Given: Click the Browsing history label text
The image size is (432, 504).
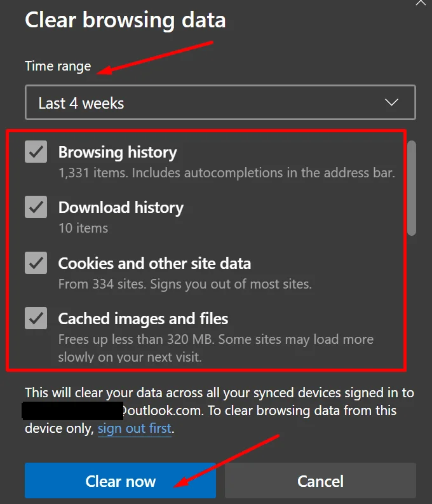Looking at the screenshot, I should click(x=118, y=152).
